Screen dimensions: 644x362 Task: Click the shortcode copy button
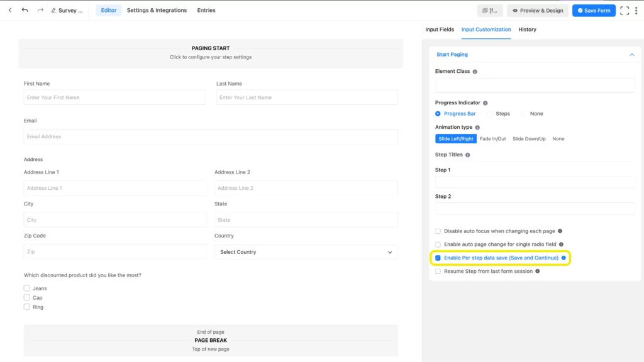tap(489, 11)
